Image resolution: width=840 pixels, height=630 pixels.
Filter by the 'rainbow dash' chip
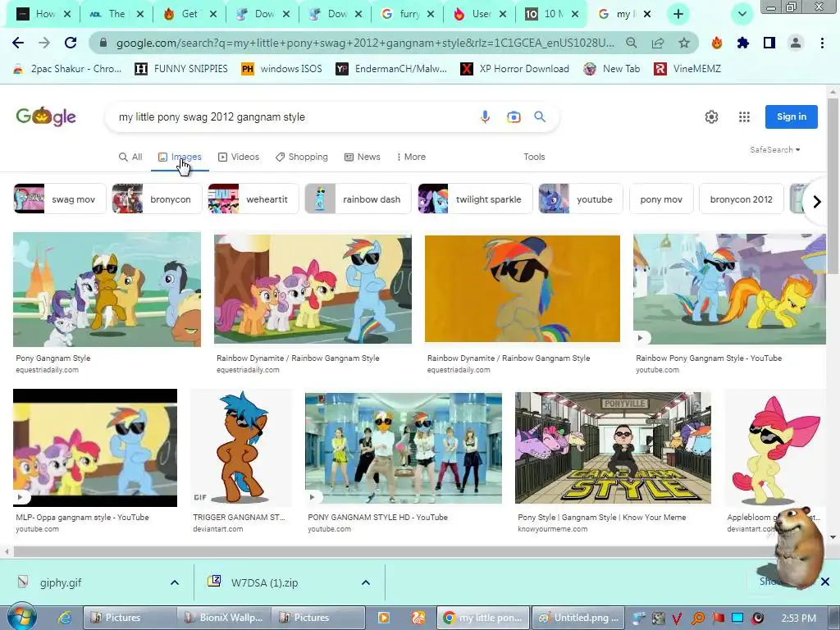click(358, 199)
